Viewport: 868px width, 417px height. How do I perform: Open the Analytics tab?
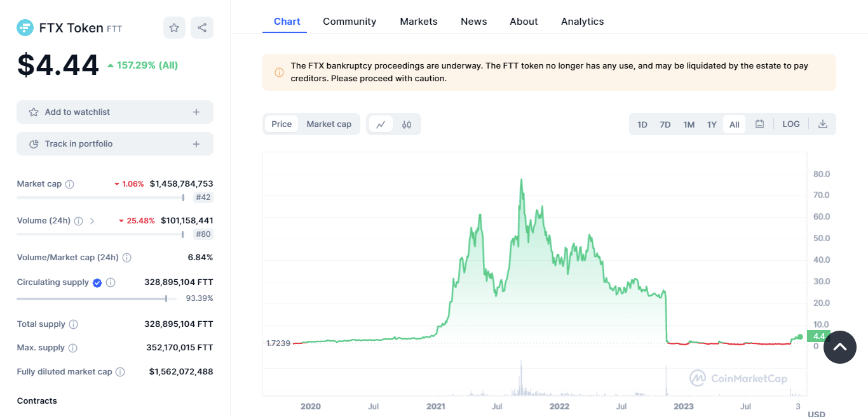tap(583, 22)
